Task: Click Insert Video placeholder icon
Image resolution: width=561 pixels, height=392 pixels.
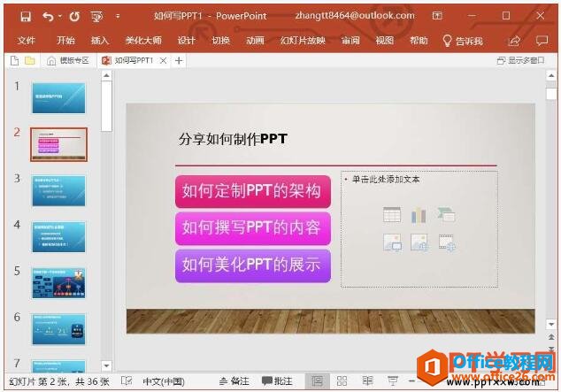Action: tap(447, 242)
